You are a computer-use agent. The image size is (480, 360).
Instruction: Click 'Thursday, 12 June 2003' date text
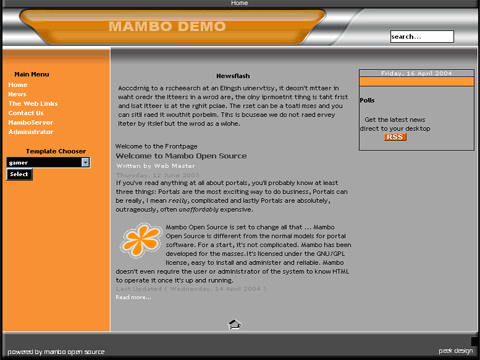click(158, 175)
